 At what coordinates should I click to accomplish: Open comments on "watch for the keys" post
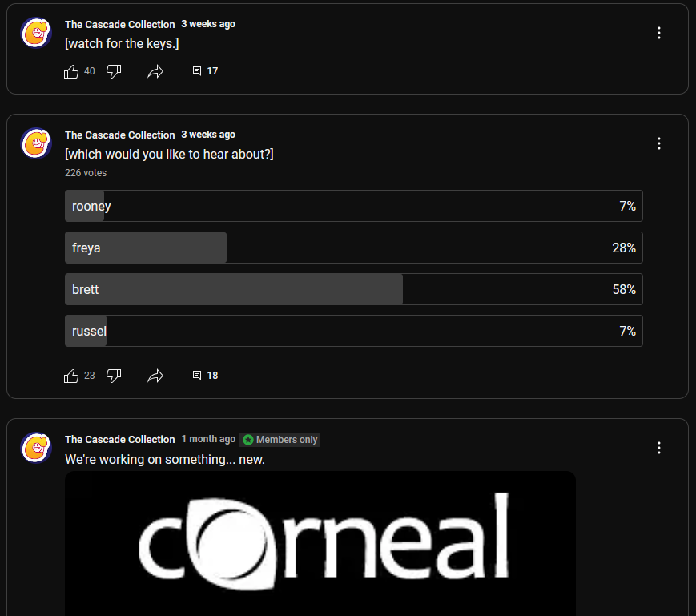pos(205,71)
